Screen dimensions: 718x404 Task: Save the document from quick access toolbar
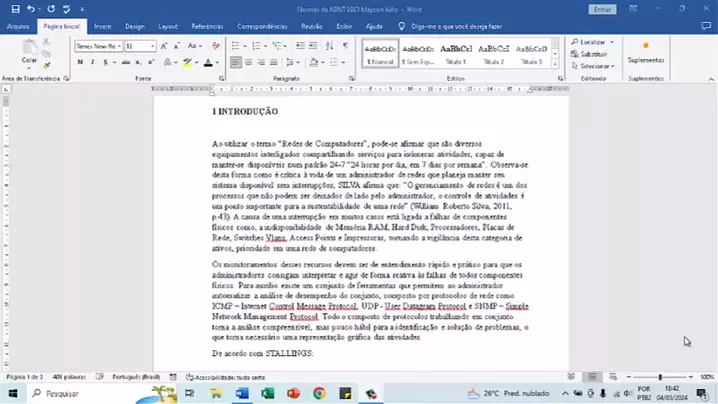point(15,9)
